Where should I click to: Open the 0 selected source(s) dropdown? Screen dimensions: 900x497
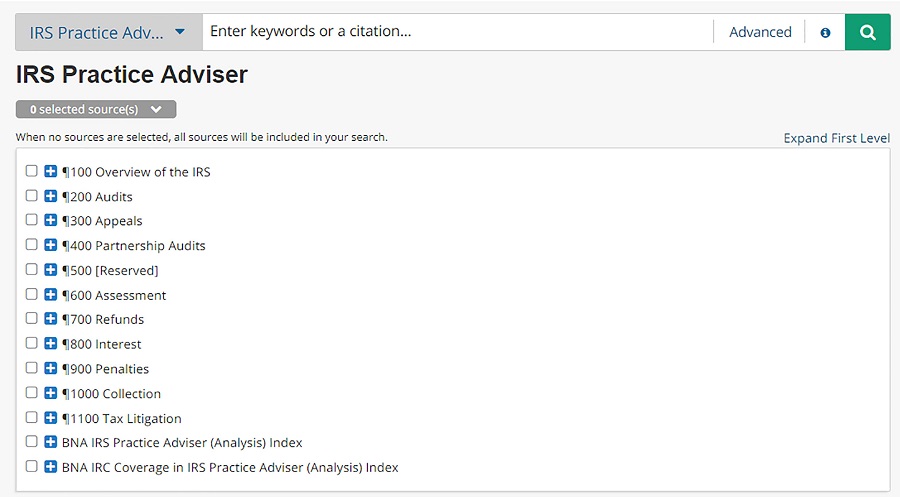[96, 109]
